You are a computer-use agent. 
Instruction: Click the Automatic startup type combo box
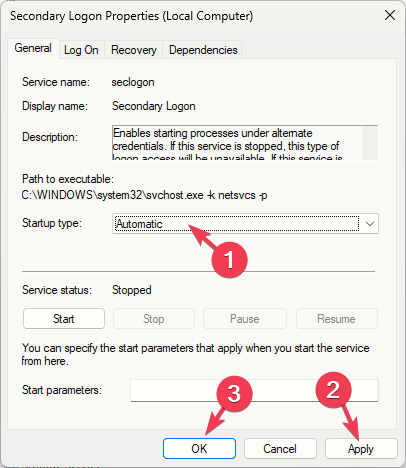pos(245,224)
